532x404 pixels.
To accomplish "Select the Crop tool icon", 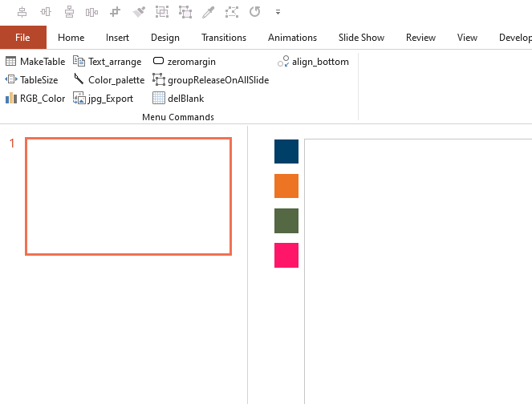I will [115, 12].
